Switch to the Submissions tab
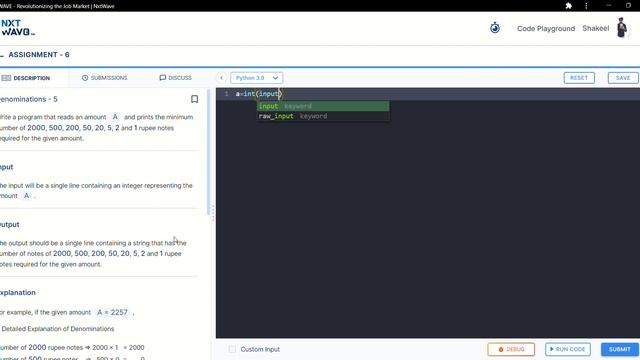 (105, 78)
